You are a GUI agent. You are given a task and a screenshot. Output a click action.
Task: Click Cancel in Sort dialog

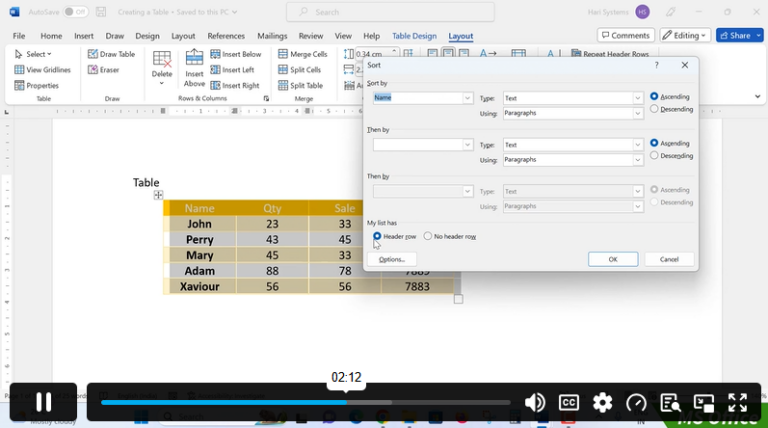click(669, 259)
